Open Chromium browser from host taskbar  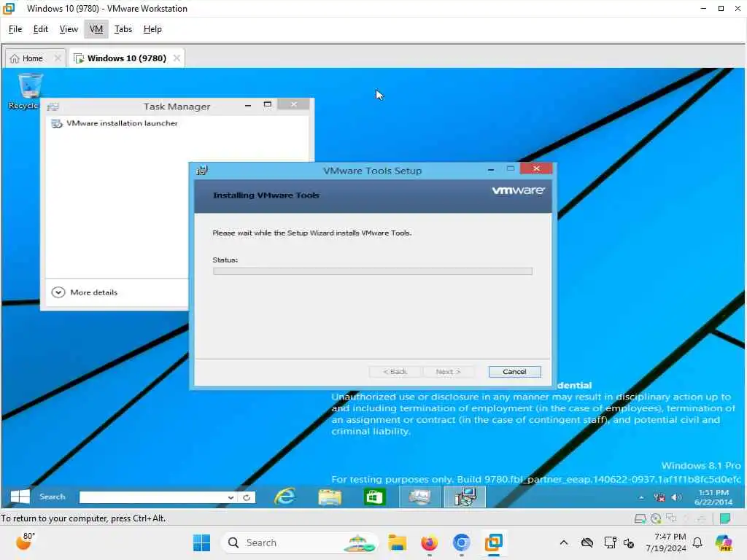[461, 542]
